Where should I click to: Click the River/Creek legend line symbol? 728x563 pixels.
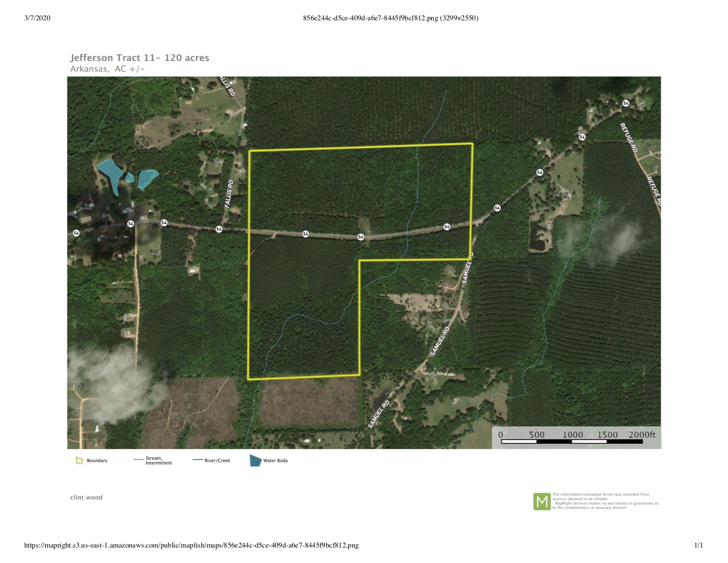pos(198,460)
